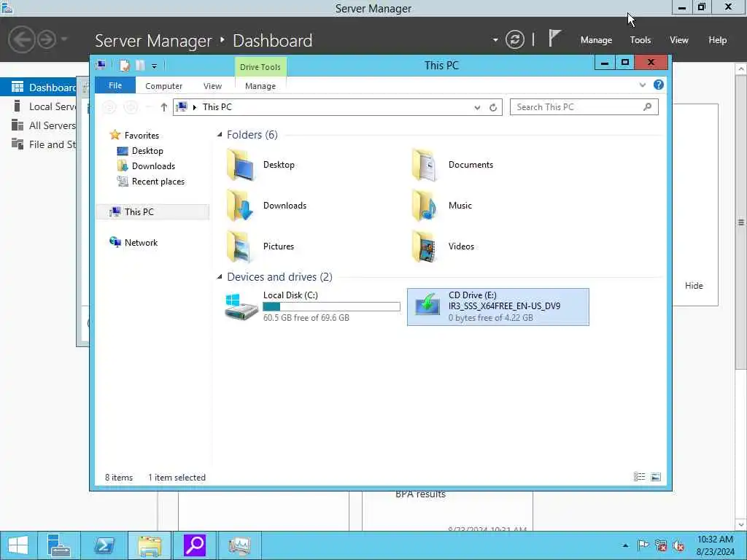Open the Documents folder icon
This screenshot has height=560, width=747.
point(424,165)
